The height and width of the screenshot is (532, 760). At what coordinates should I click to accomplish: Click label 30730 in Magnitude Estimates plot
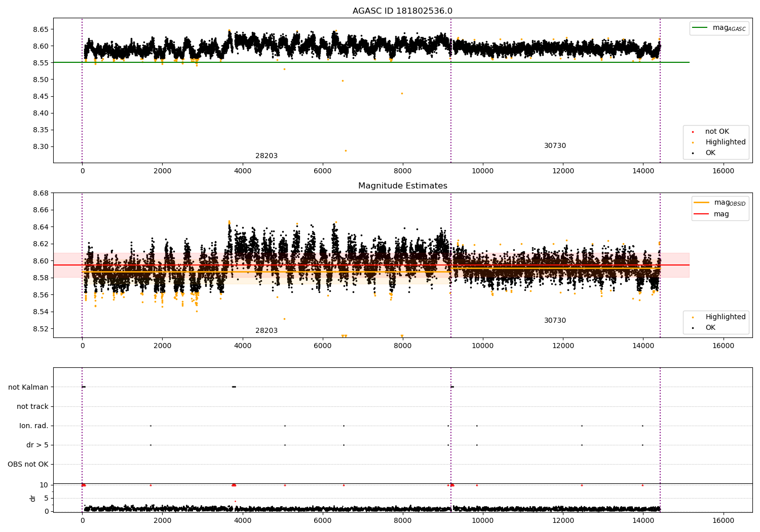point(555,321)
